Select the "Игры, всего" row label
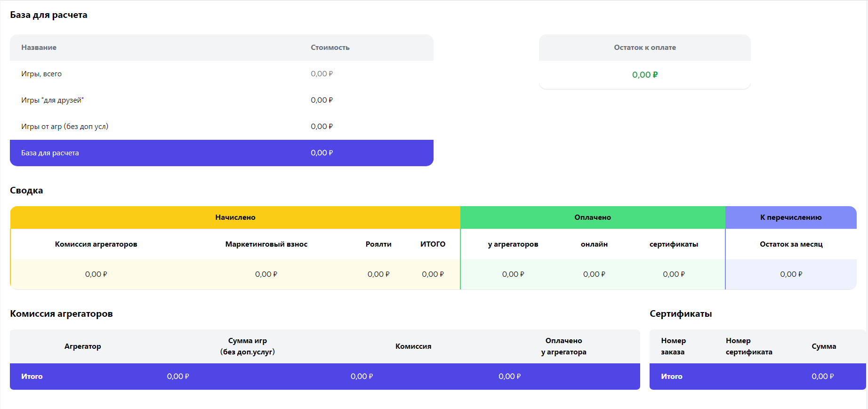868x409 pixels. pyautogui.click(x=41, y=74)
